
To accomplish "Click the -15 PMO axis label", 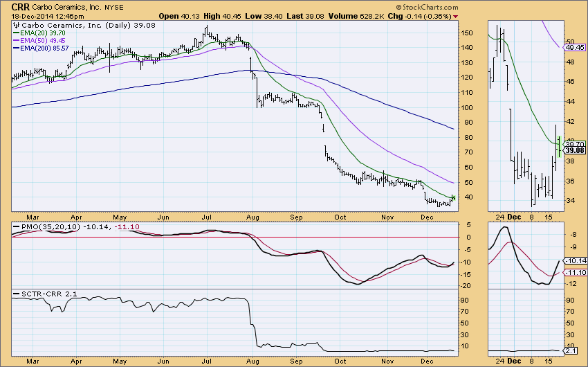I will pos(467,275).
